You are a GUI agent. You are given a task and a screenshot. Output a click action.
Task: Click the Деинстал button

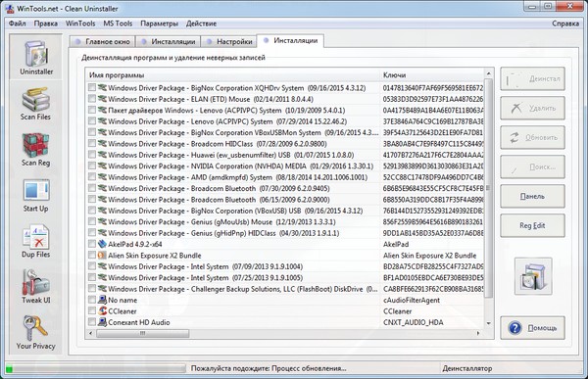click(x=532, y=78)
